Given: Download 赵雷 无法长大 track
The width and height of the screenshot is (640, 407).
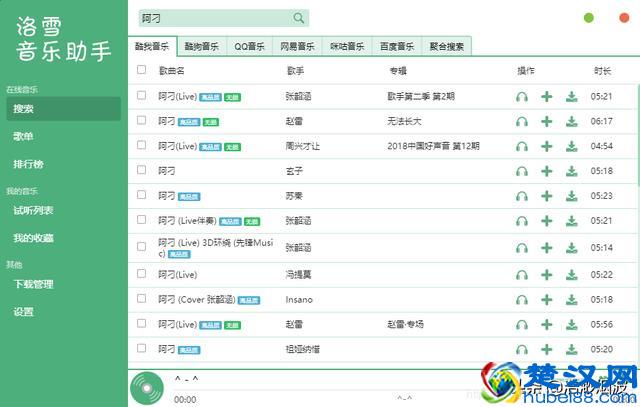Looking at the screenshot, I should [571, 122].
